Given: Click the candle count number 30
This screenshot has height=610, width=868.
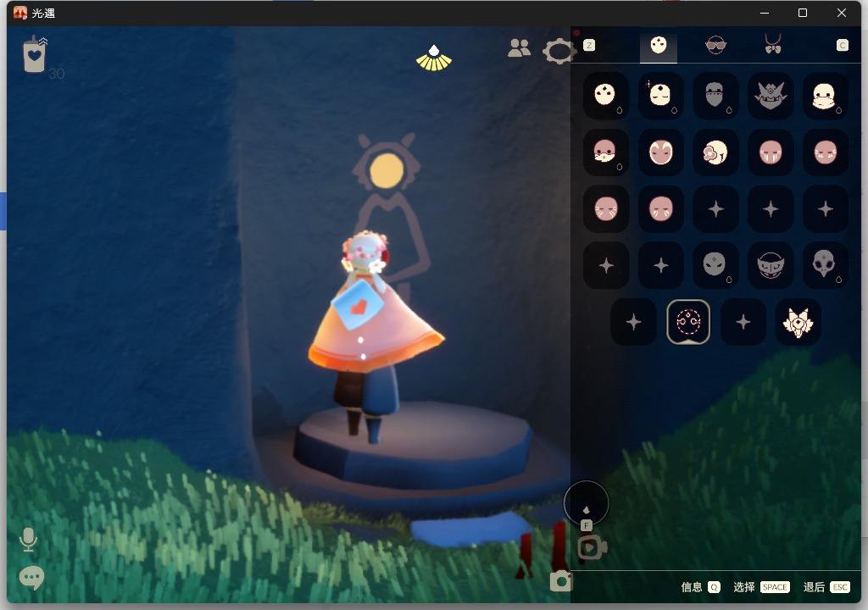Looking at the screenshot, I should point(57,74).
